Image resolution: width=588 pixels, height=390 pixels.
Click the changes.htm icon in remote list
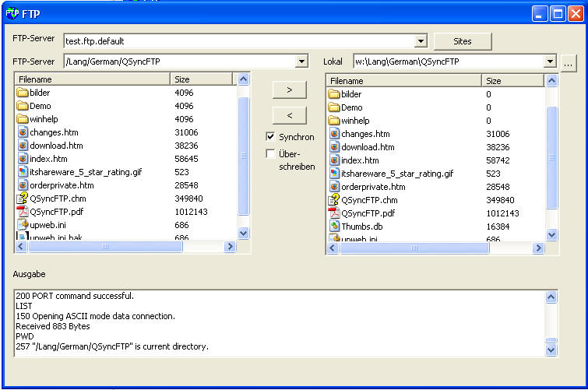click(x=23, y=132)
